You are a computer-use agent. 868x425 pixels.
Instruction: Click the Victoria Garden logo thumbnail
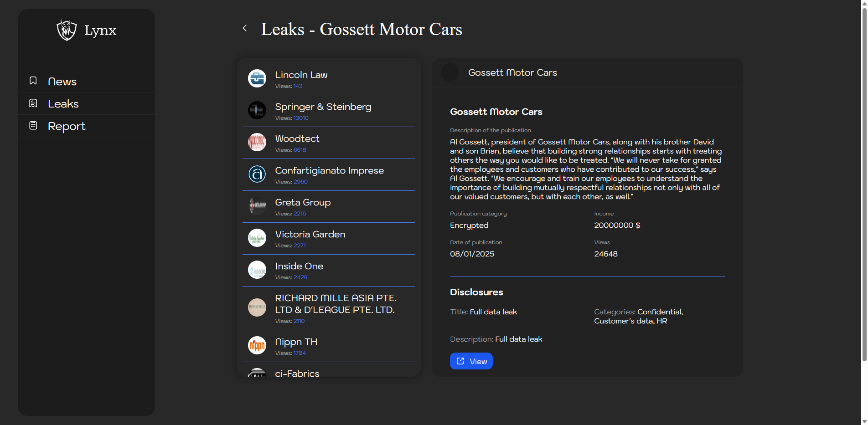coord(257,238)
